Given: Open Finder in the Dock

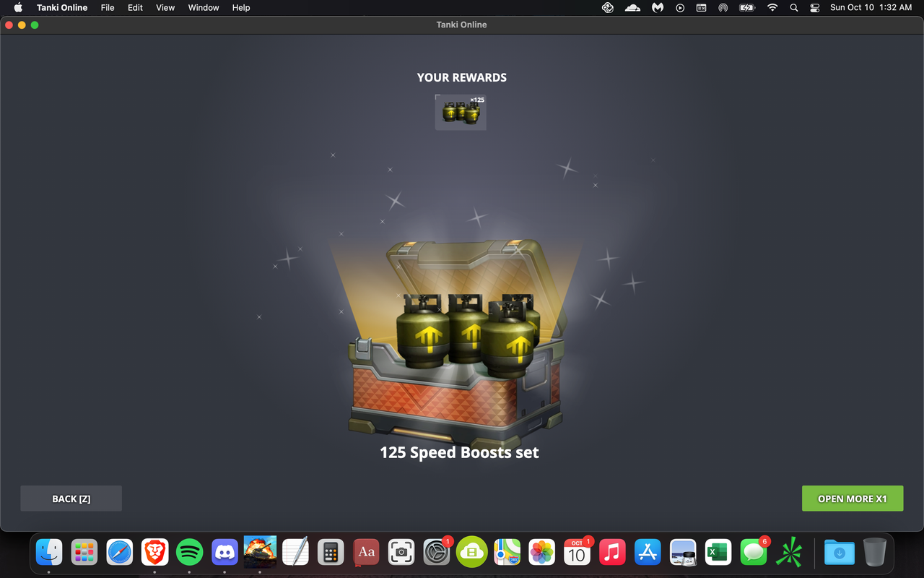Looking at the screenshot, I should 49,553.
